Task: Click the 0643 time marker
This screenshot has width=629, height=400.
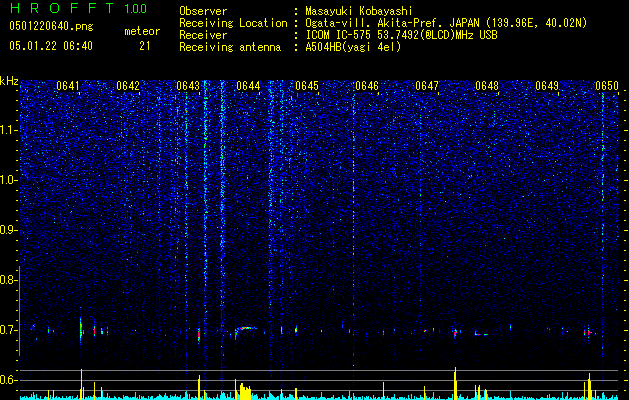Action: [188, 86]
